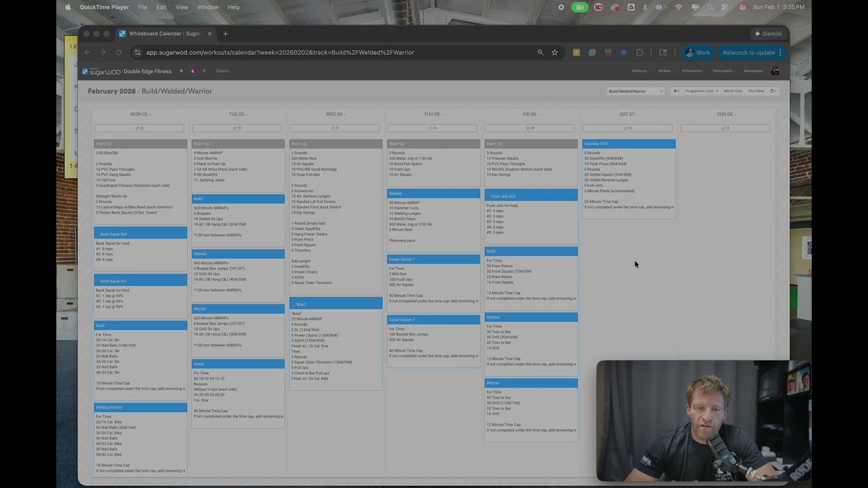
Task: Open the Chrome extensions puzzle icon
Action: point(639,52)
